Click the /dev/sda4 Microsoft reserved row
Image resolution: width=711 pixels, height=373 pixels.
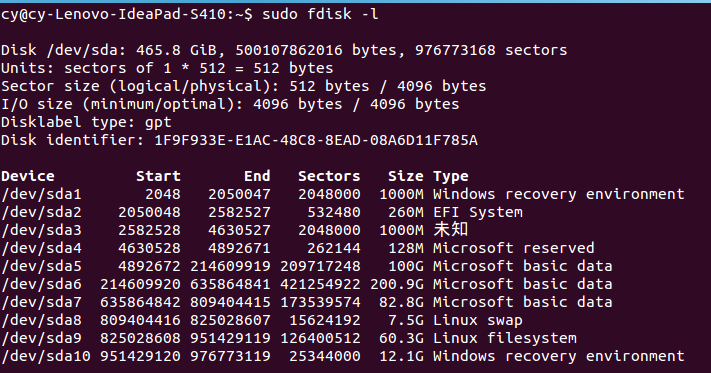[x=297, y=248]
